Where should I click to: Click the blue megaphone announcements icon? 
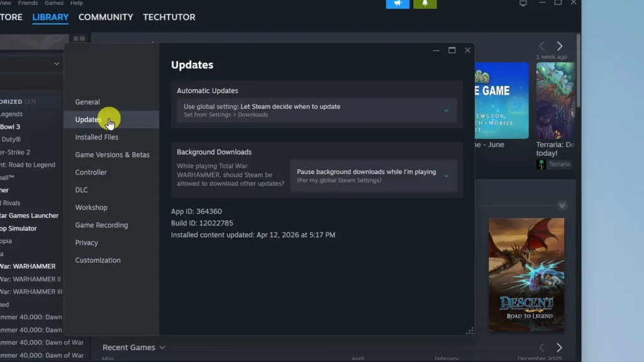coord(397,4)
